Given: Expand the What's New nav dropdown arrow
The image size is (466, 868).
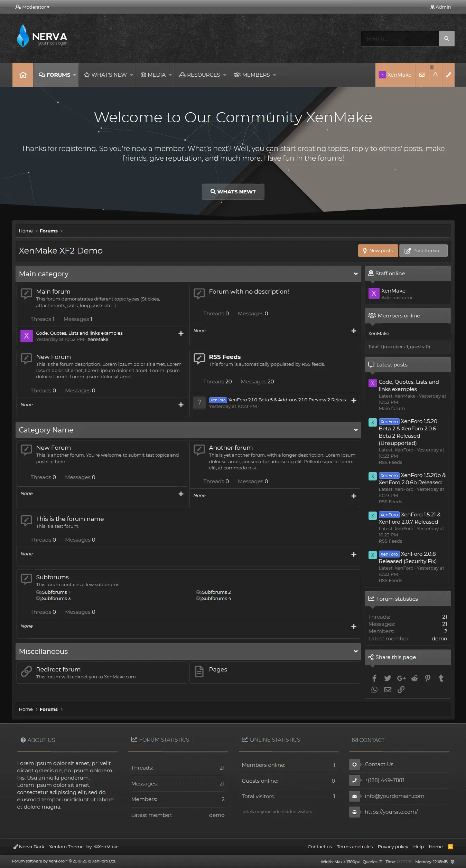Looking at the screenshot, I should (x=131, y=75).
